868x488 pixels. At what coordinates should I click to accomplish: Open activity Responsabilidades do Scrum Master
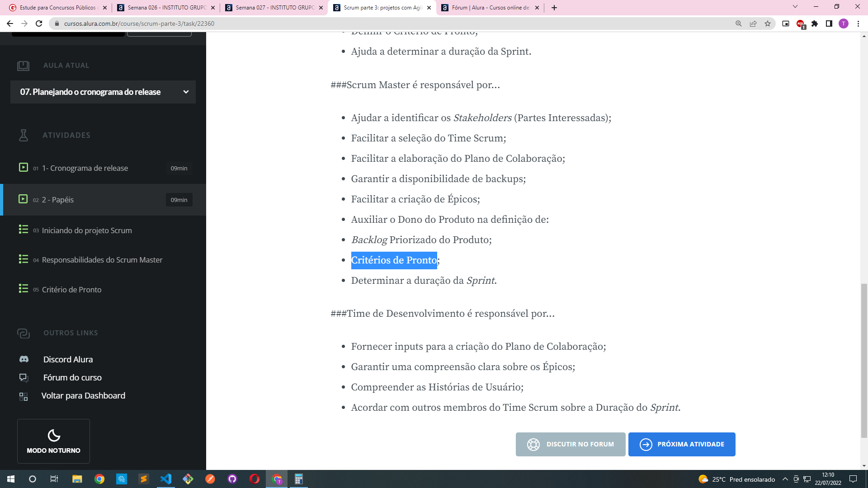[103, 260]
